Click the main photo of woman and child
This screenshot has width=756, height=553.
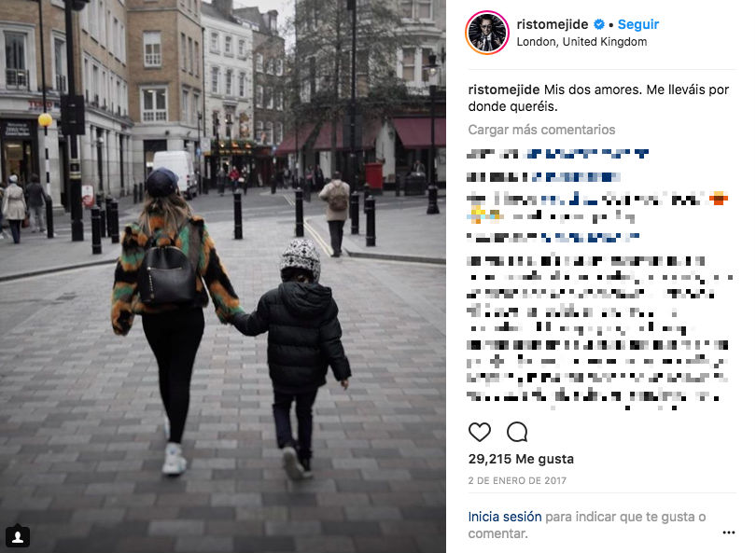tap(223, 276)
